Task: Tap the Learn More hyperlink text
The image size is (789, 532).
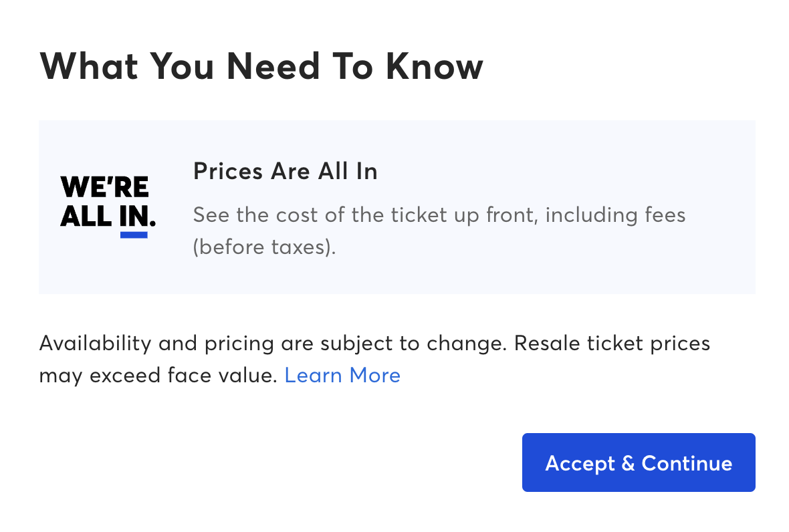Action: [x=342, y=375]
